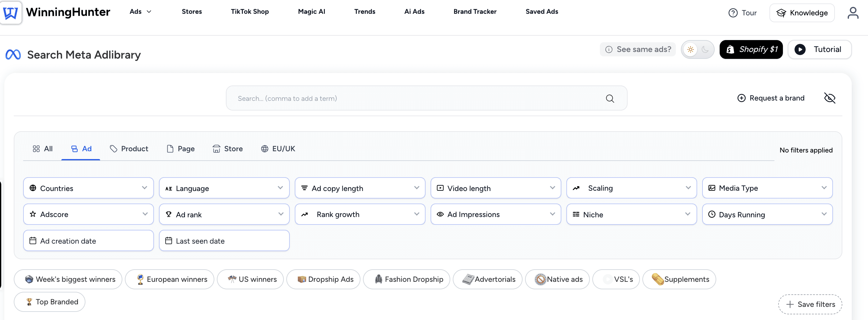868x320 pixels.
Task: Open Magic AI in the navigation
Action: click(311, 12)
